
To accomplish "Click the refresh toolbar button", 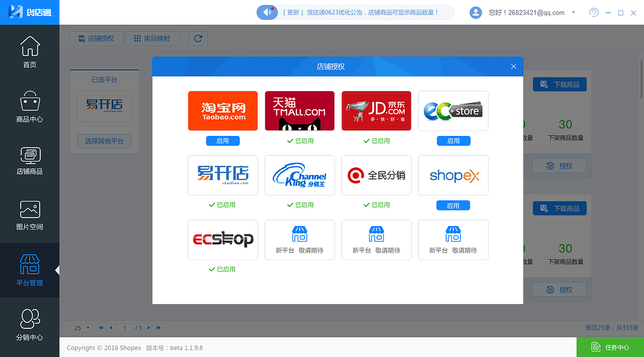I will 198,38.
